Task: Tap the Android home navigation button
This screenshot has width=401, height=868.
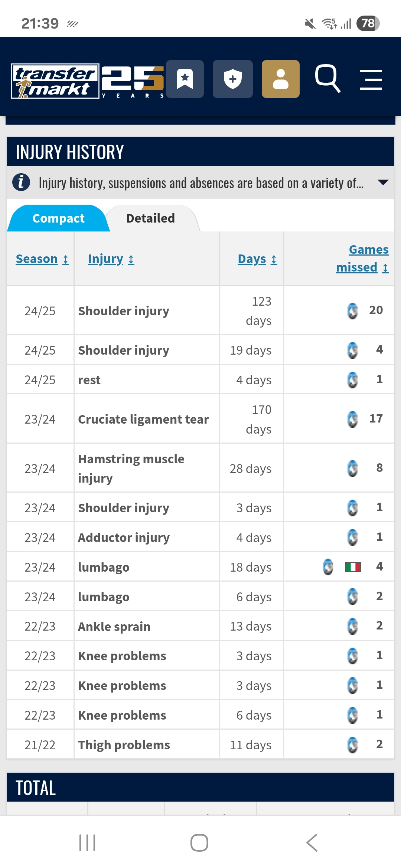Action: tap(199, 843)
